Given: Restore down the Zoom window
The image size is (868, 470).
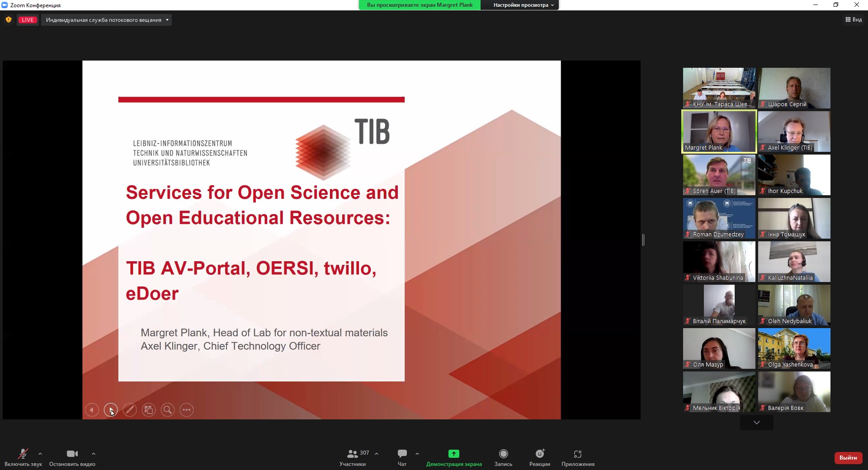Looking at the screenshot, I should 836,5.
